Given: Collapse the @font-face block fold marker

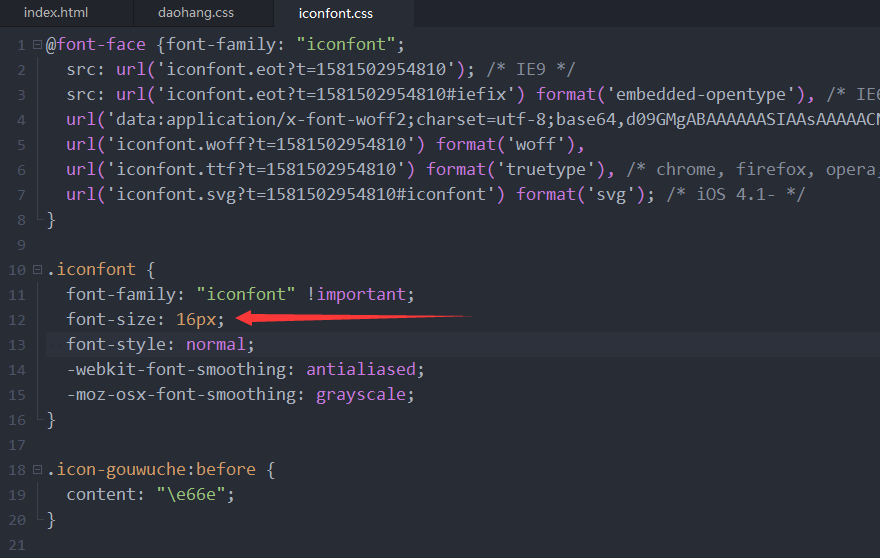Looking at the screenshot, I should (38, 44).
